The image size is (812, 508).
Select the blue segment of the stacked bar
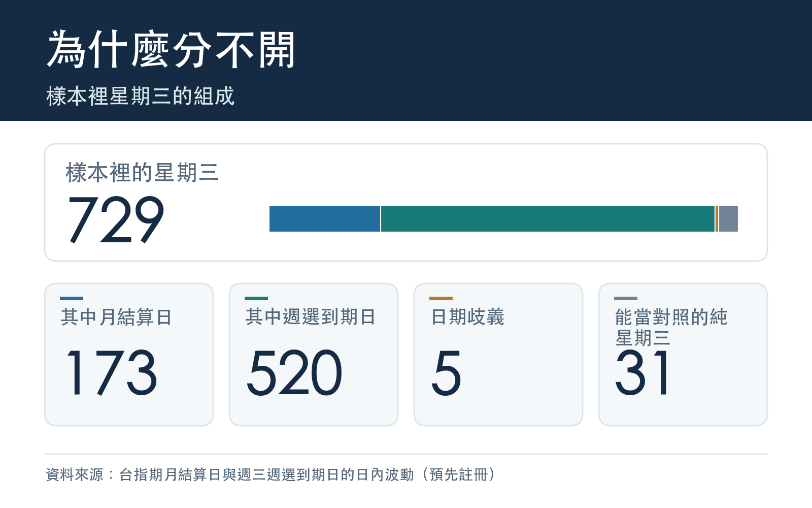tap(325, 219)
